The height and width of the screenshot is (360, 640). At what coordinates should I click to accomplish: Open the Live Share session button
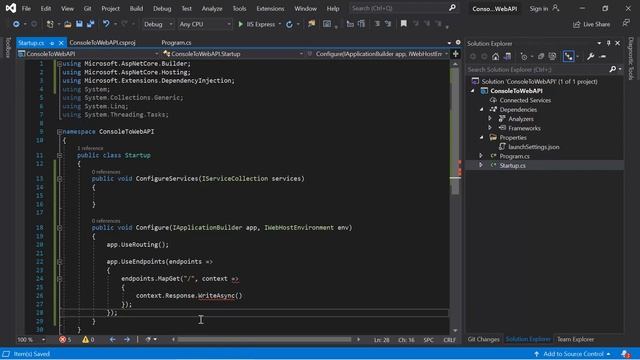point(591,24)
